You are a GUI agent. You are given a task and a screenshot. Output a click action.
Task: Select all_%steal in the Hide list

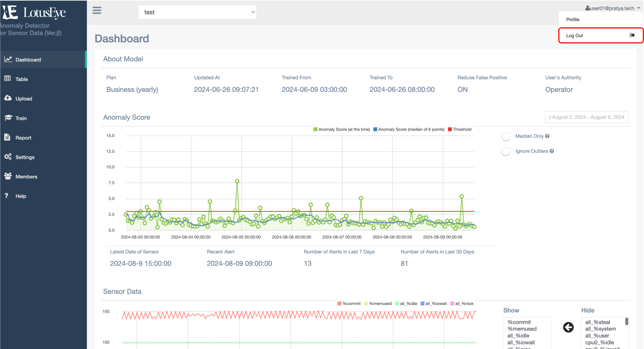click(x=598, y=322)
